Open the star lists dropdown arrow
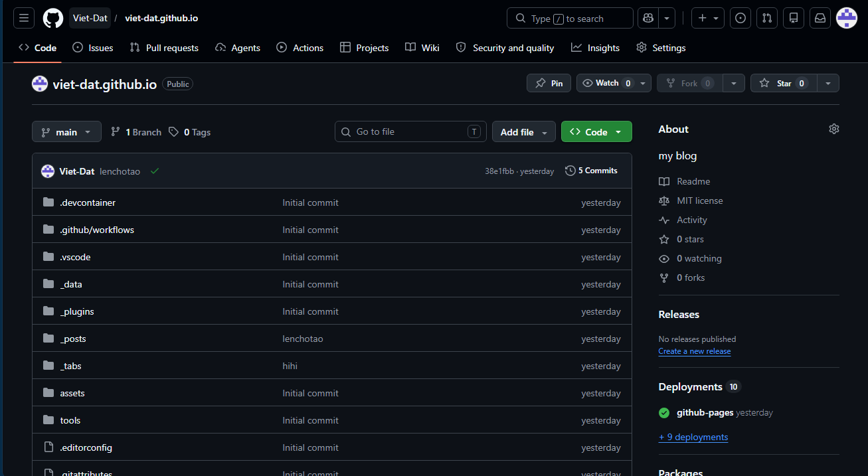 click(828, 83)
